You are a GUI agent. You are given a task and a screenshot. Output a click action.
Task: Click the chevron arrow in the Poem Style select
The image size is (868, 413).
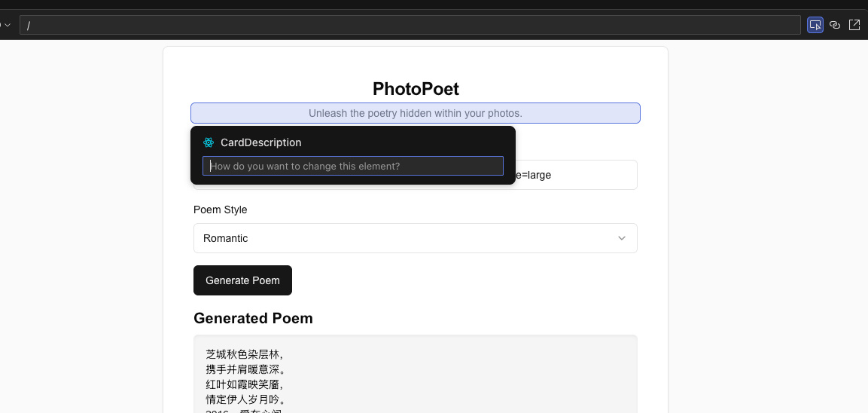tap(622, 238)
